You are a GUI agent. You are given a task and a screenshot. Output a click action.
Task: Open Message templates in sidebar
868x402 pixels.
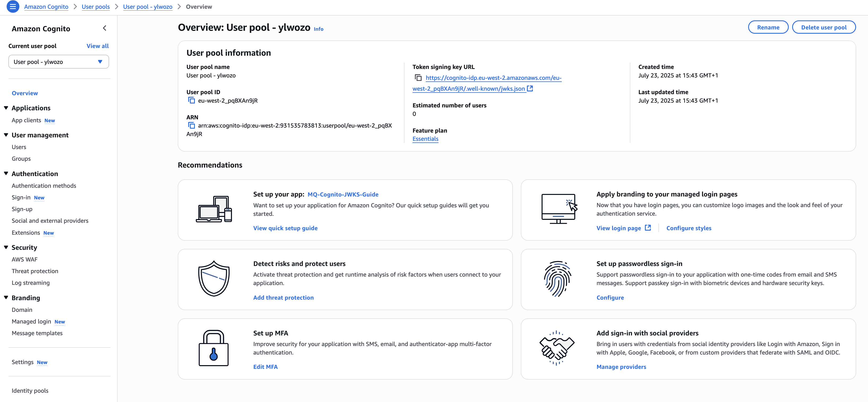(37, 333)
